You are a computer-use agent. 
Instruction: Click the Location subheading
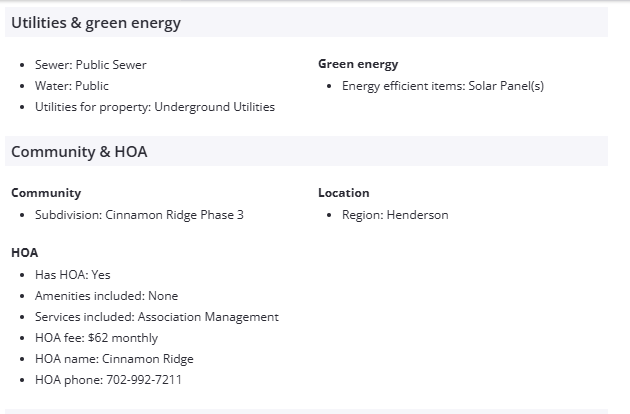click(343, 193)
